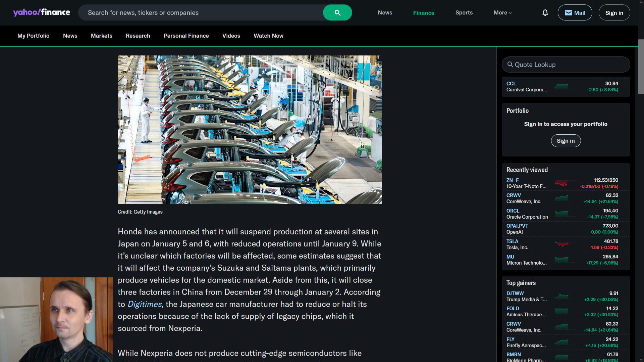The width and height of the screenshot is (644, 362).
Task: Open the MU ticker link
Action: (510, 257)
